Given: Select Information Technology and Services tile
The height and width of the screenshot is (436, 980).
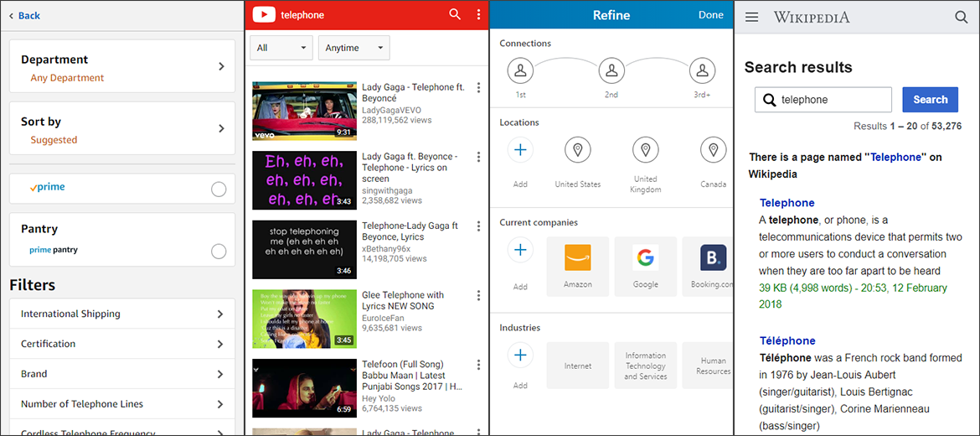Looking at the screenshot, I should 646,366.
